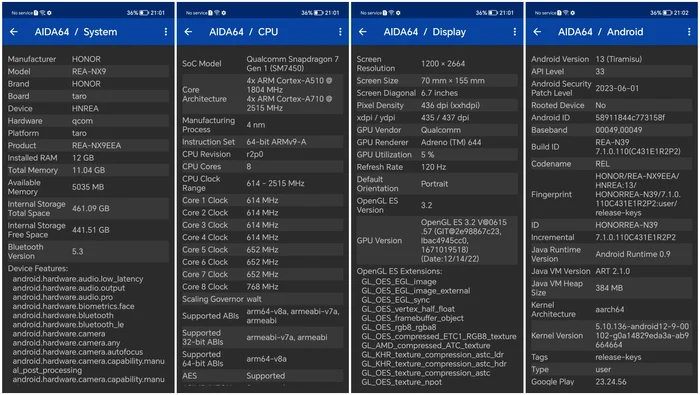
Task: Select the Core 8 Clock row
Action: (262, 287)
